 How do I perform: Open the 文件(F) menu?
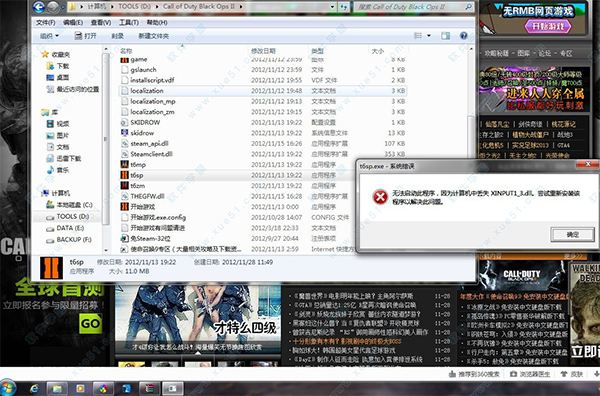pyautogui.click(x=46, y=23)
